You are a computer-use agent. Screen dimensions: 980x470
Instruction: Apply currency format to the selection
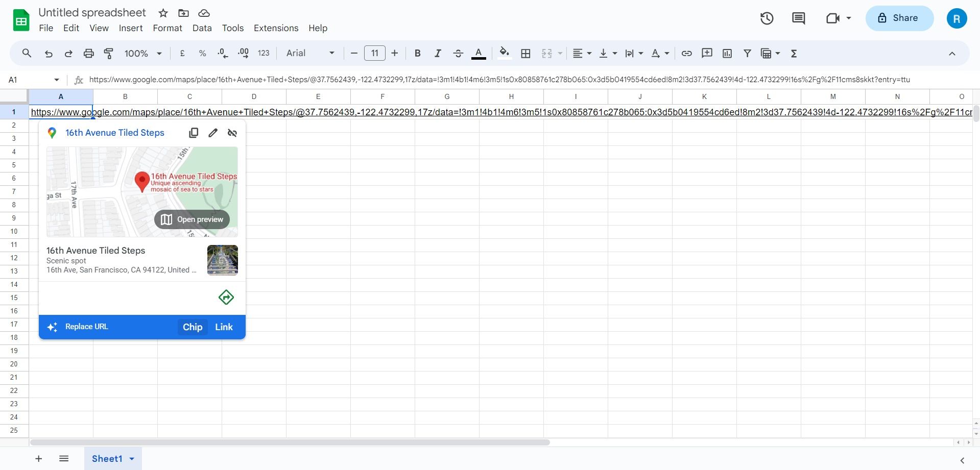tap(182, 53)
